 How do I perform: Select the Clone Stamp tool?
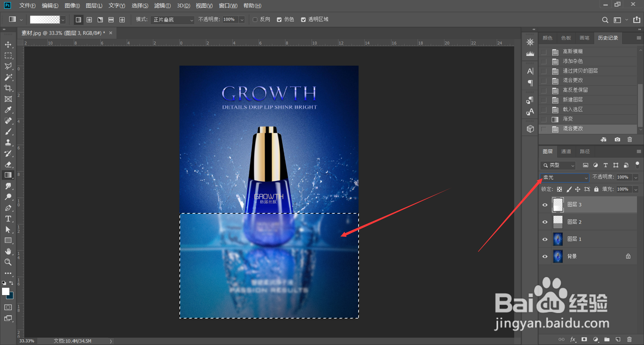point(8,142)
